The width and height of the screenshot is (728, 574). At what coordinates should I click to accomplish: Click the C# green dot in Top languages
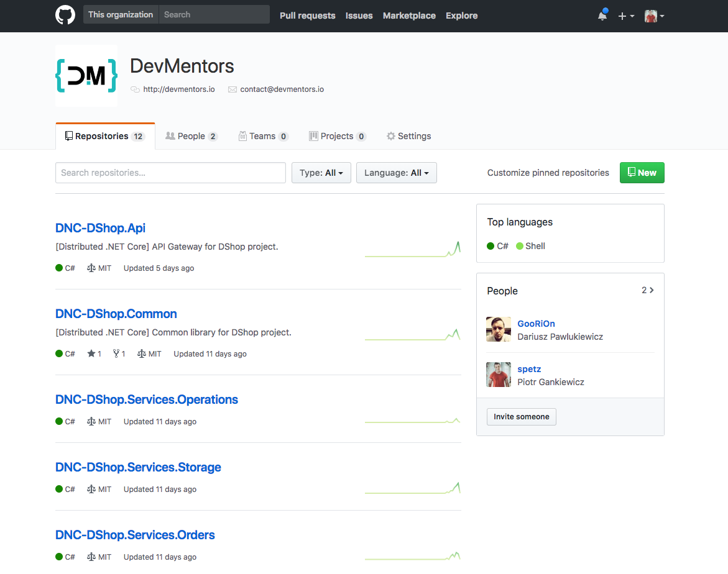491,246
